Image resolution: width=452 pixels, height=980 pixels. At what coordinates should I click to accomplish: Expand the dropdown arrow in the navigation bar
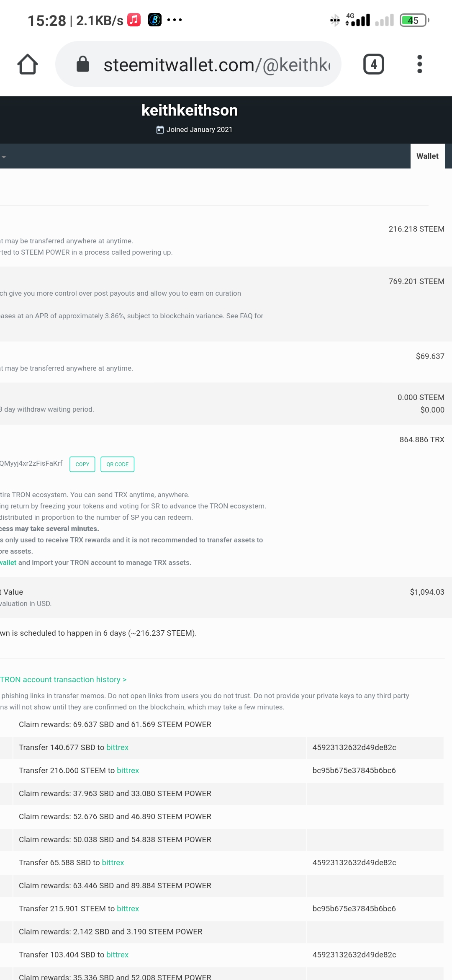pyautogui.click(x=4, y=157)
